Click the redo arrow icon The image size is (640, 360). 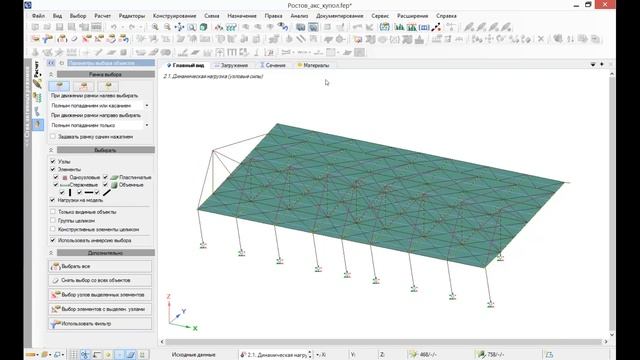pos(131,27)
